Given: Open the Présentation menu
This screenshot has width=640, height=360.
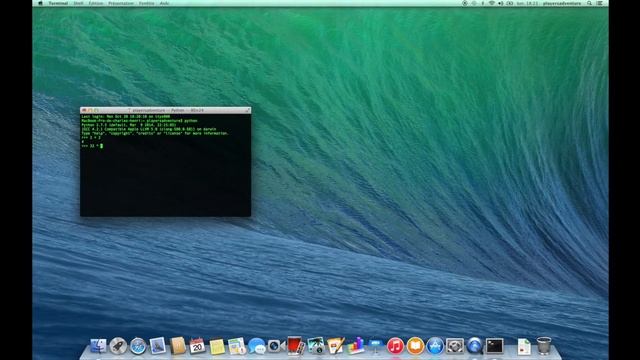Looking at the screenshot, I should pos(121,3).
